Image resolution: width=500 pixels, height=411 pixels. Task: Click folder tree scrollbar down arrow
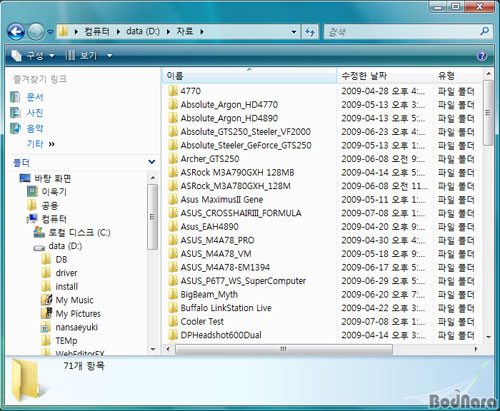[153, 349]
